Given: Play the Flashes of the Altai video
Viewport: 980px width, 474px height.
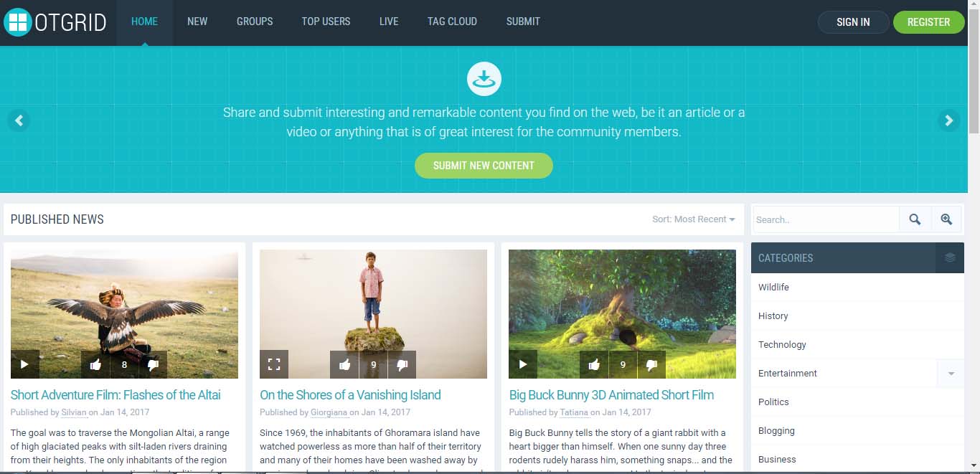Looking at the screenshot, I should click(x=25, y=364).
